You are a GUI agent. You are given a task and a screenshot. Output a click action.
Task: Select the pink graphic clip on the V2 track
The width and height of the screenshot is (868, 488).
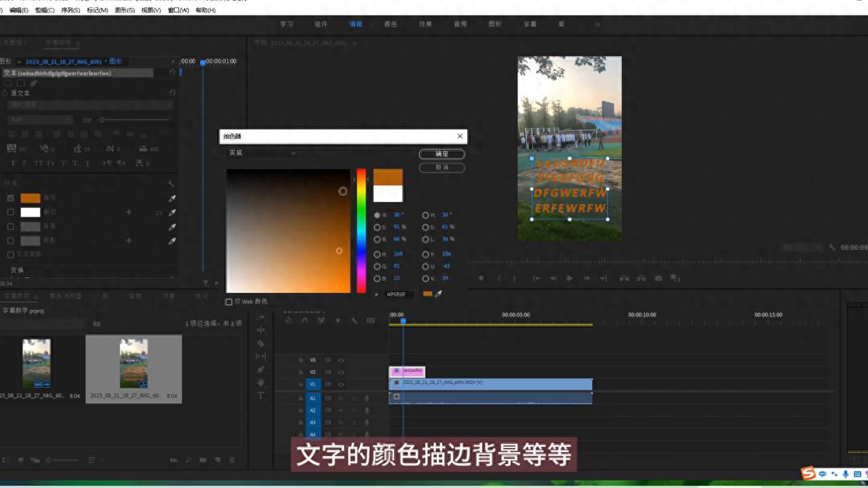point(407,371)
